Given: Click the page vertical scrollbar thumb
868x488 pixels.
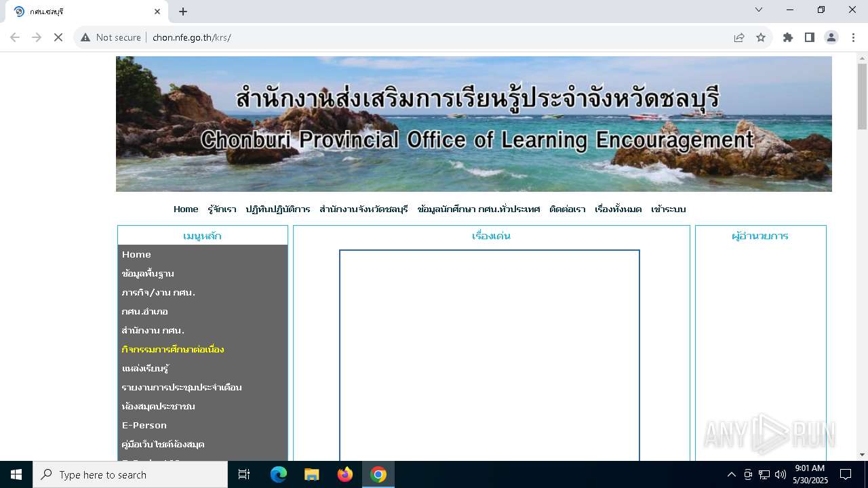Looking at the screenshot, I should pyautogui.click(x=862, y=96).
